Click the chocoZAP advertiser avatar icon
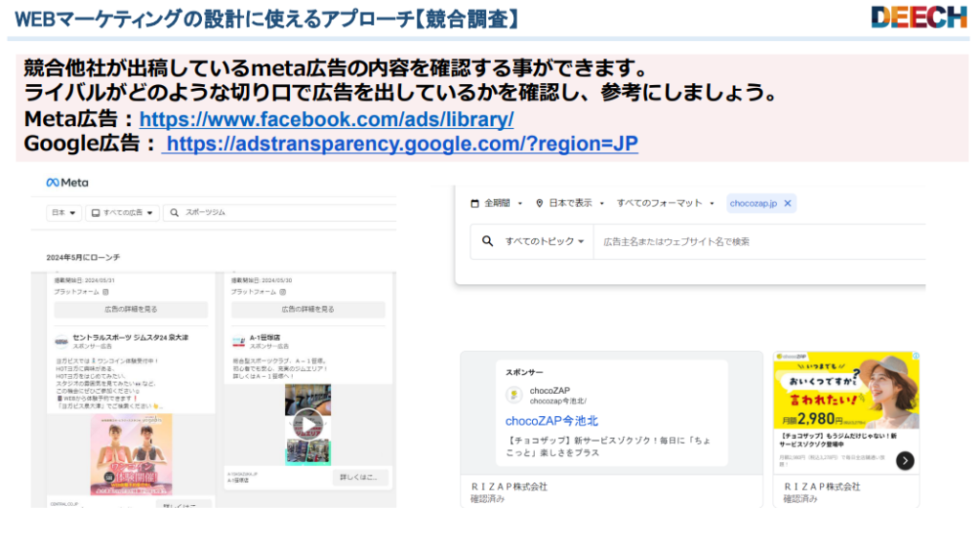The height and width of the screenshot is (548, 980). tap(514, 394)
